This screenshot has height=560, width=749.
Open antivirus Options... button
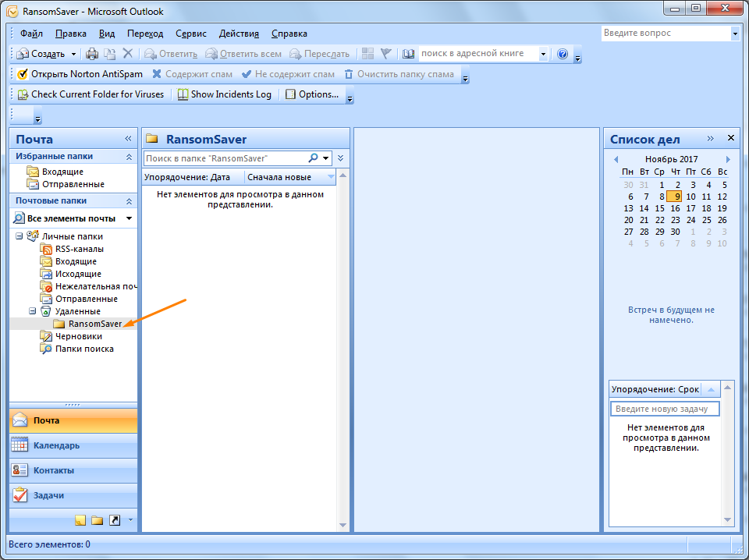tap(312, 94)
